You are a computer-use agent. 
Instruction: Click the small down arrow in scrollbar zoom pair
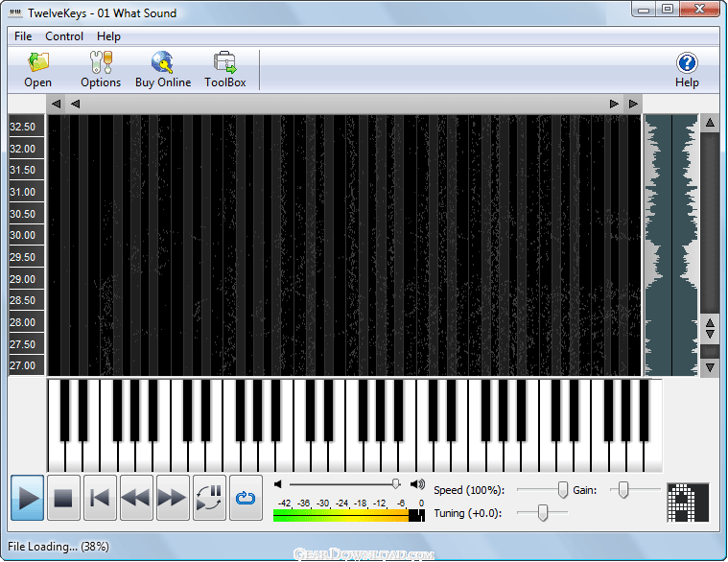pyautogui.click(x=710, y=334)
